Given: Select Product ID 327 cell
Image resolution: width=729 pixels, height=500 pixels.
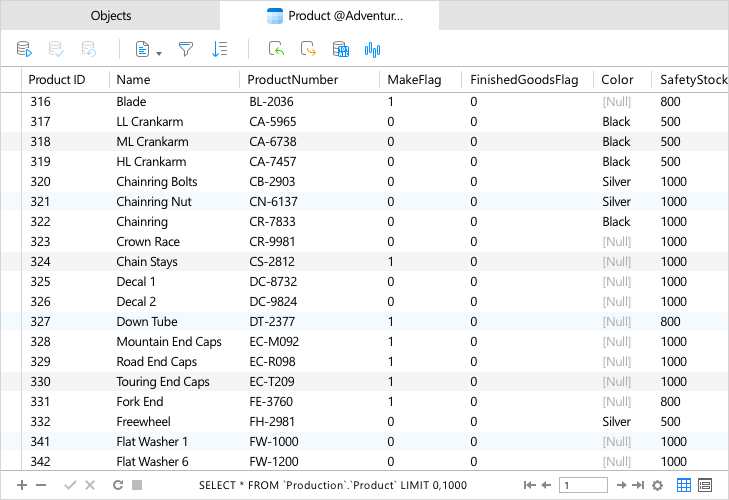Looking at the screenshot, I should (x=40, y=321).
